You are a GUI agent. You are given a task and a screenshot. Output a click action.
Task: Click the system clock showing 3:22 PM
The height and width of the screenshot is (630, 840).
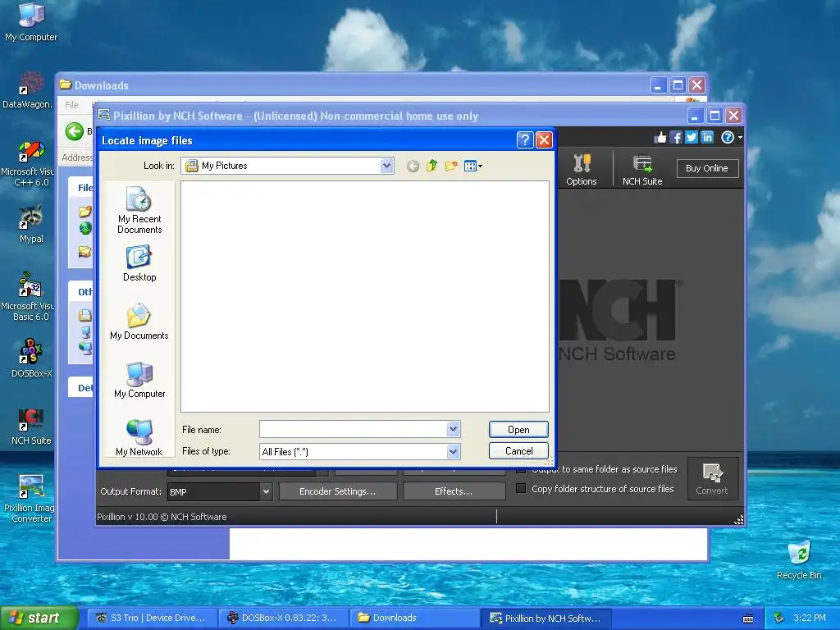(810, 618)
